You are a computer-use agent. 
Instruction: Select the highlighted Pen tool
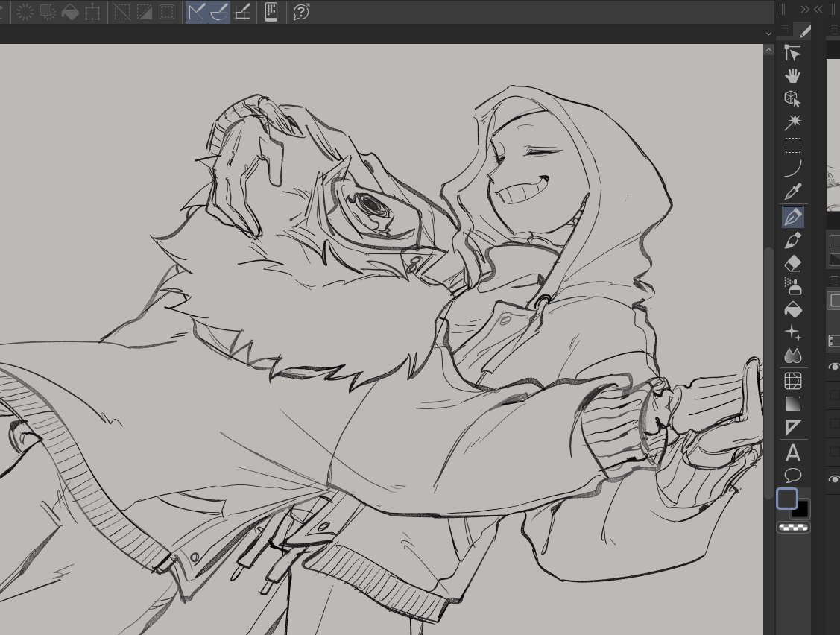coord(792,216)
